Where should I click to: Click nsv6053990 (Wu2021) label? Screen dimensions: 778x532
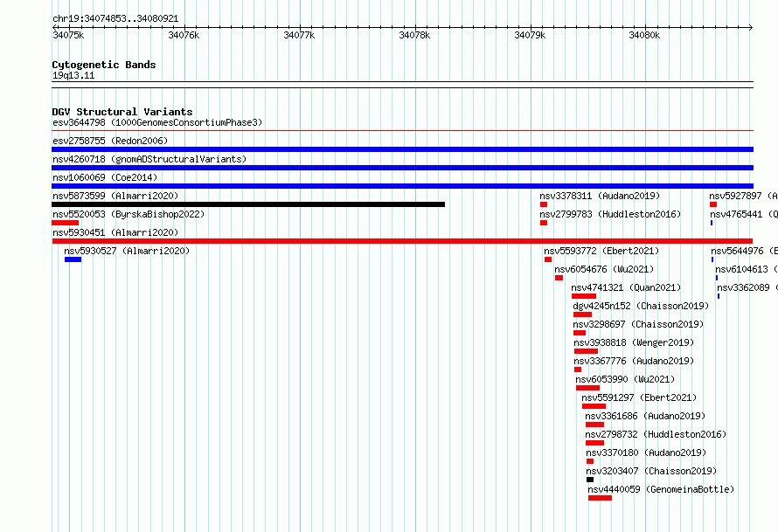[625, 379]
